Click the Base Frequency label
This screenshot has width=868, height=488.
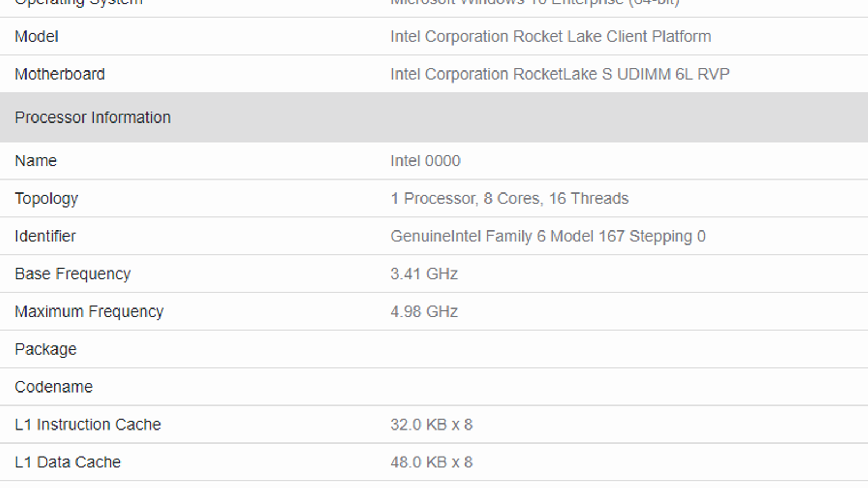coord(73,274)
